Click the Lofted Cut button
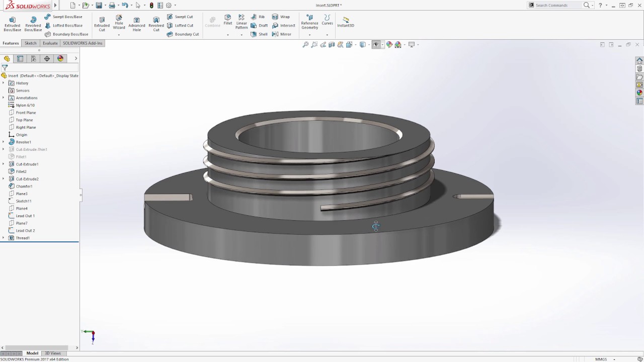The height and width of the screenshot is (362, 644). coord(180,25)
